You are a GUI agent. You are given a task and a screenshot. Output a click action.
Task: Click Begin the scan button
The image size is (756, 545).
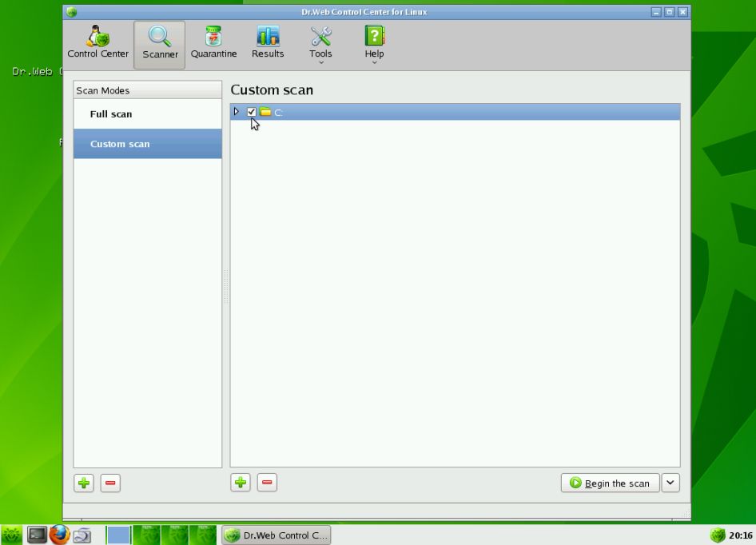tap(610, 483)
